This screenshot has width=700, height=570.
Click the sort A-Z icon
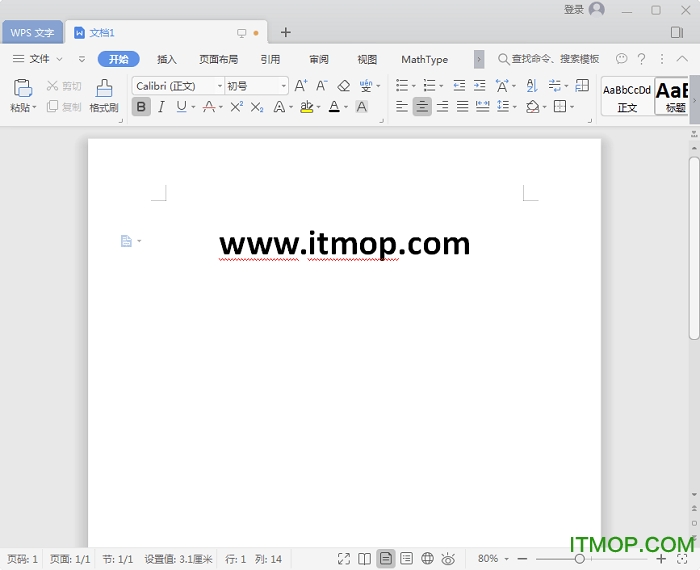click(532, 85)
